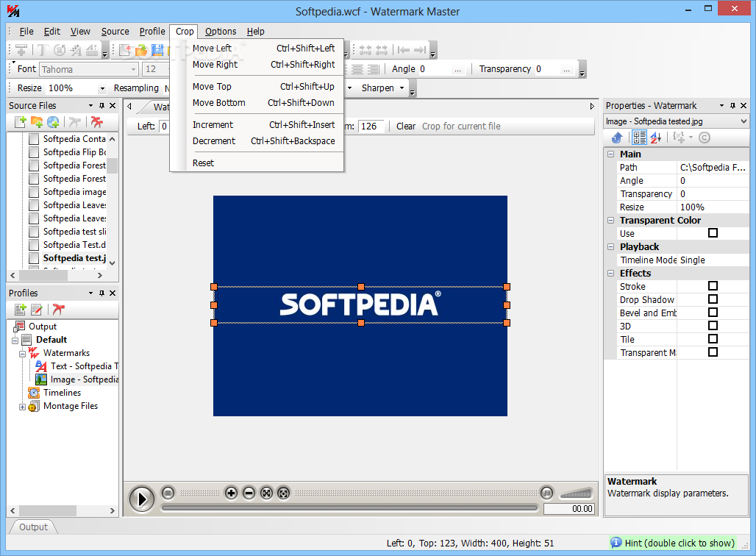
Task: Open the Resize percentage dropdown
Action: pos(101,89)
